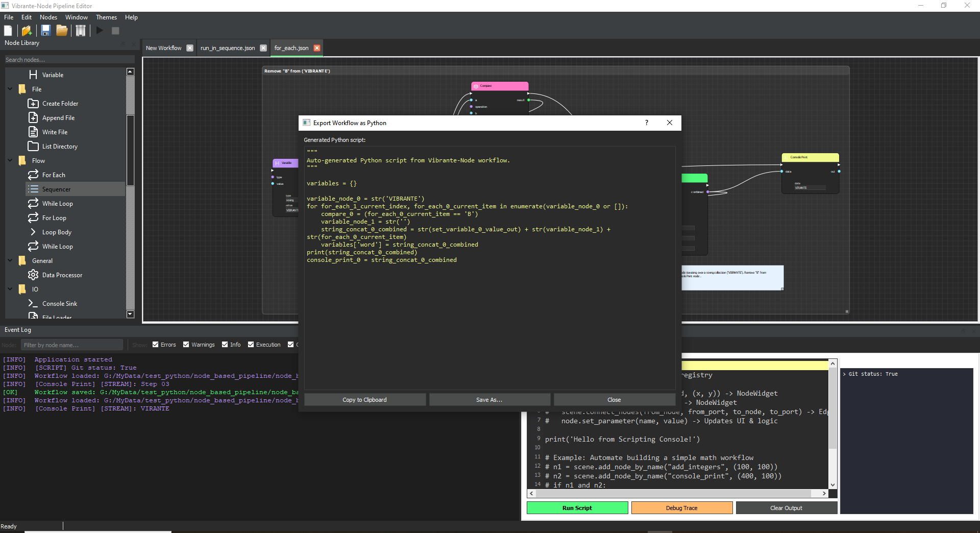The height and width of the screenshot is (533, 980).
Task: Click the Node Library vertical scrollbar thumb
Action: click(x=130, y=151)
